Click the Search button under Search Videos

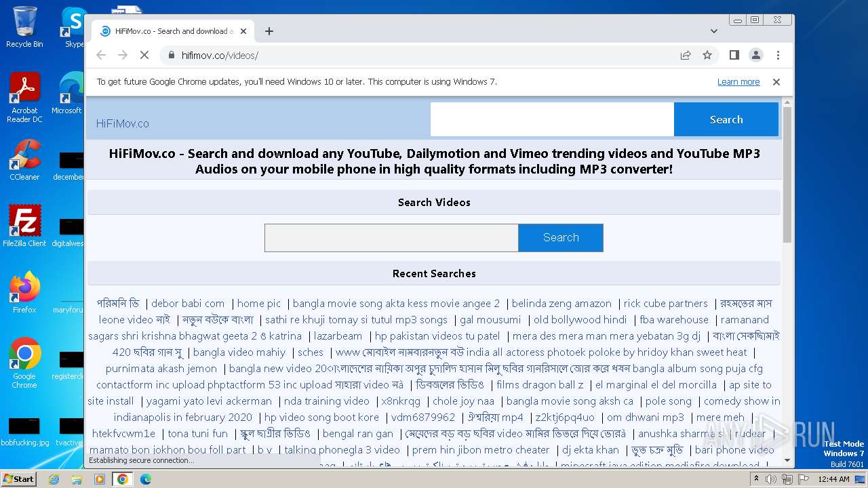561,238
